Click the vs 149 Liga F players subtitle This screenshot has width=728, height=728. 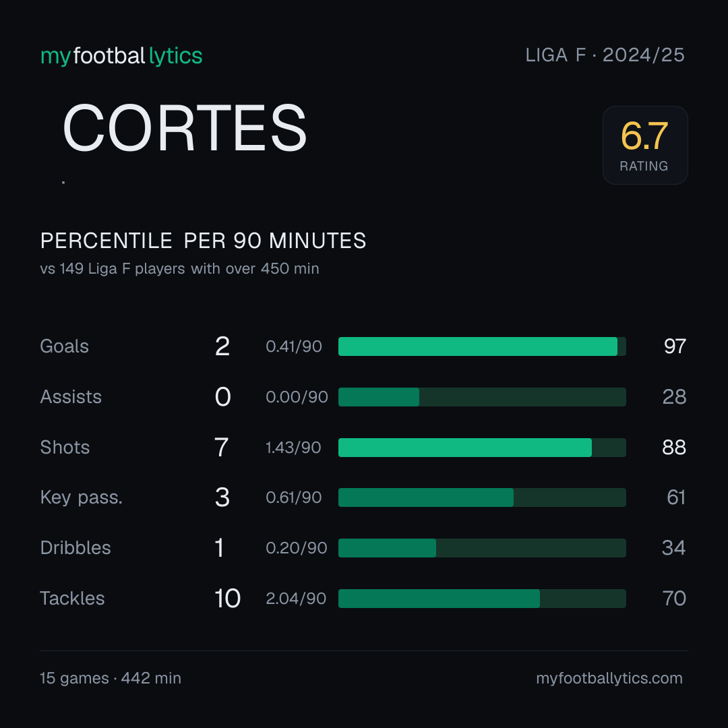(180, 269)
